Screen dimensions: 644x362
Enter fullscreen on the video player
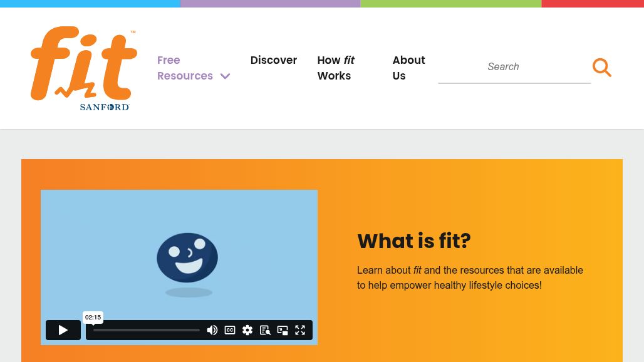pos(300,330)
